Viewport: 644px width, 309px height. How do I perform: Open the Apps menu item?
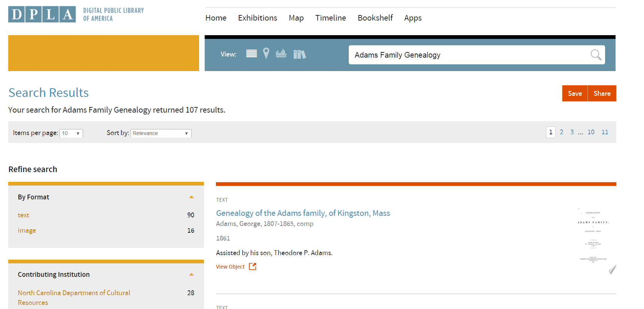tap(413, 18)
